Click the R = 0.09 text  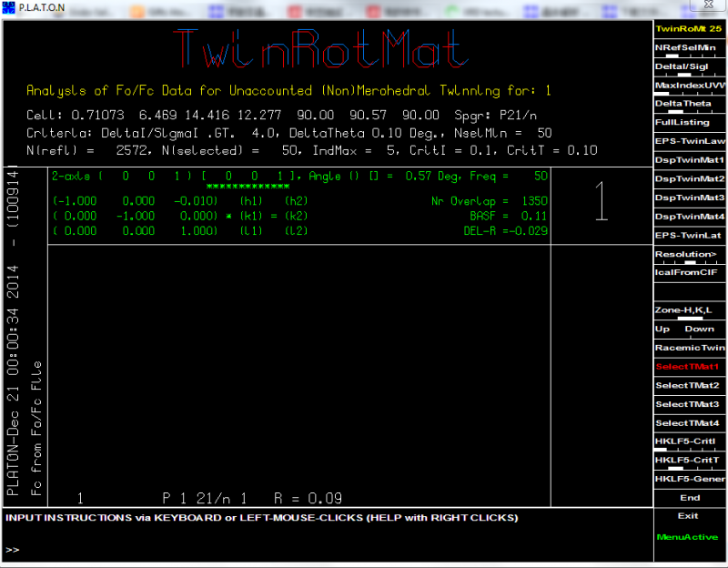(x=308, y=499)
